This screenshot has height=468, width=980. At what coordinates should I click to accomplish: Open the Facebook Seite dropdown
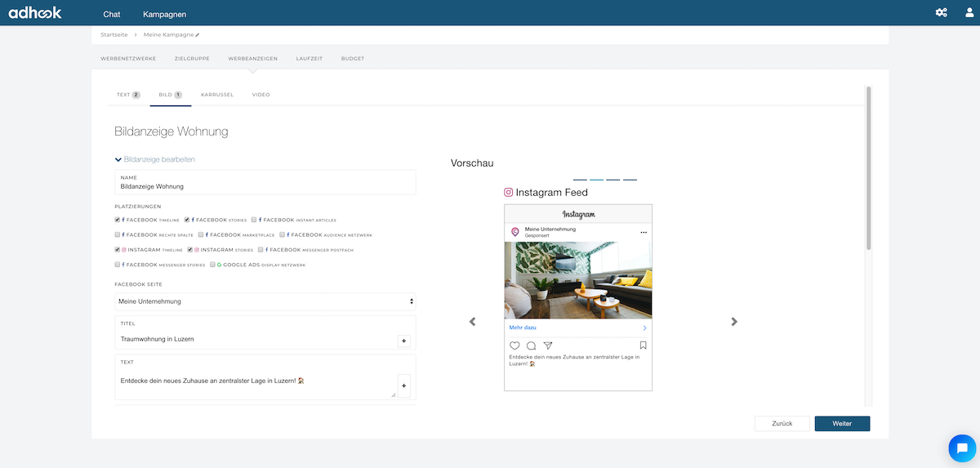pyautogui.click(x=265, y=301)
